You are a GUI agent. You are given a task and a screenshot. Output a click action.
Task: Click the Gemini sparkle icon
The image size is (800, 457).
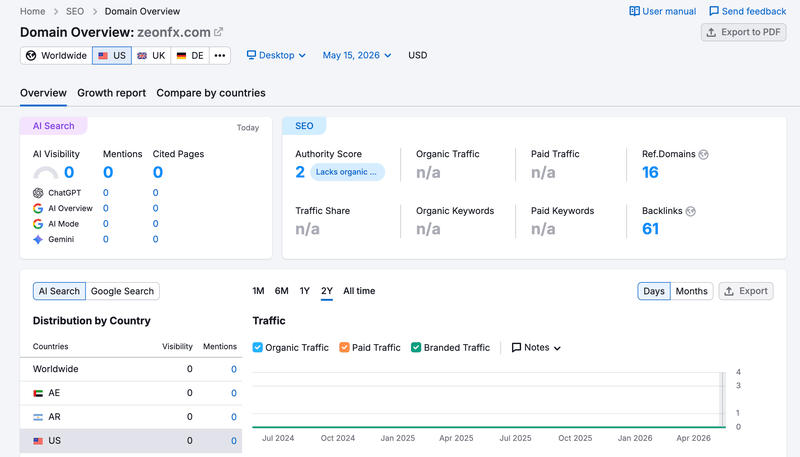[x=38, y=239]
